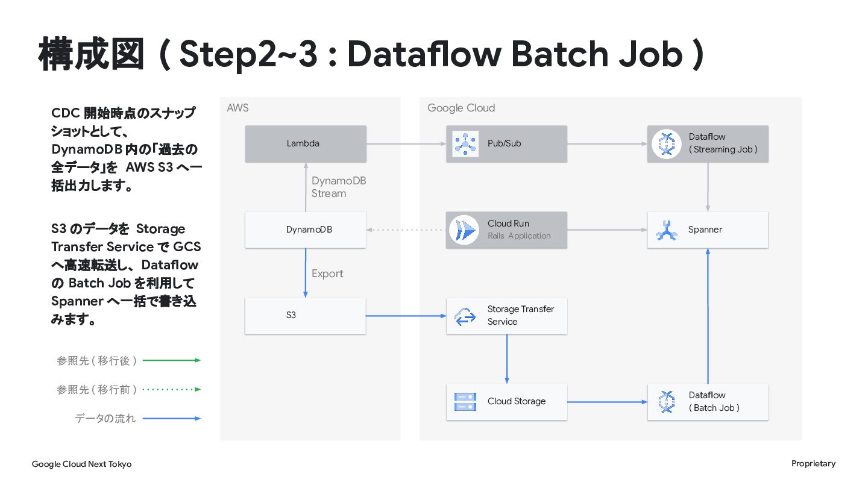Viewport: 868px width, 488px height.
Task: Click the legend label "参照先 ( 移行前 )"
Action: (x=97, y=390)
